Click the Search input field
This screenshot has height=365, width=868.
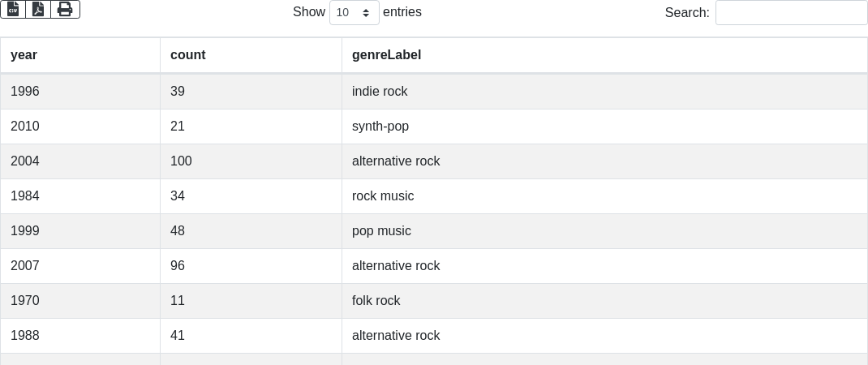click(791, 13)
